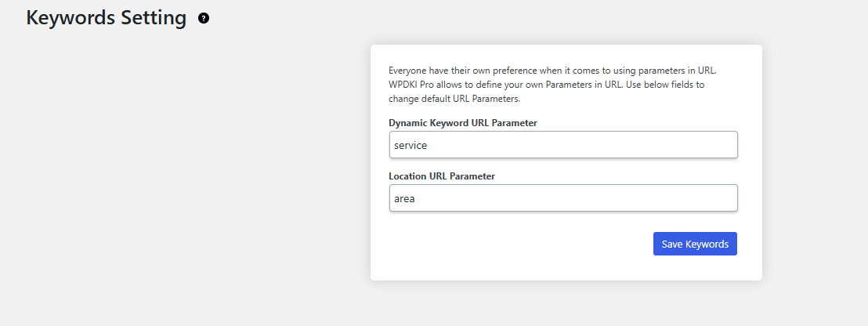Click the Save Keywords button
Viewport: 868px width, 326px height.
point(695,244)
